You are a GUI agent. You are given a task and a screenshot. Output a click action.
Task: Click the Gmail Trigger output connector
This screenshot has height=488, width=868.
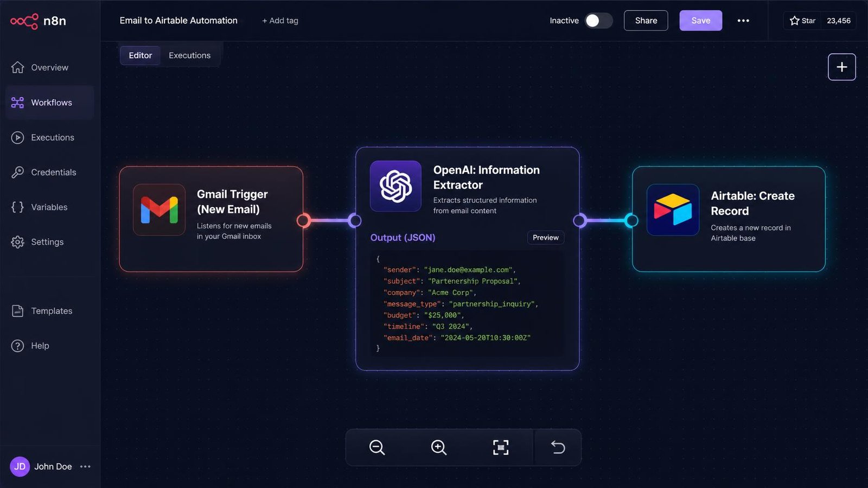304,220
